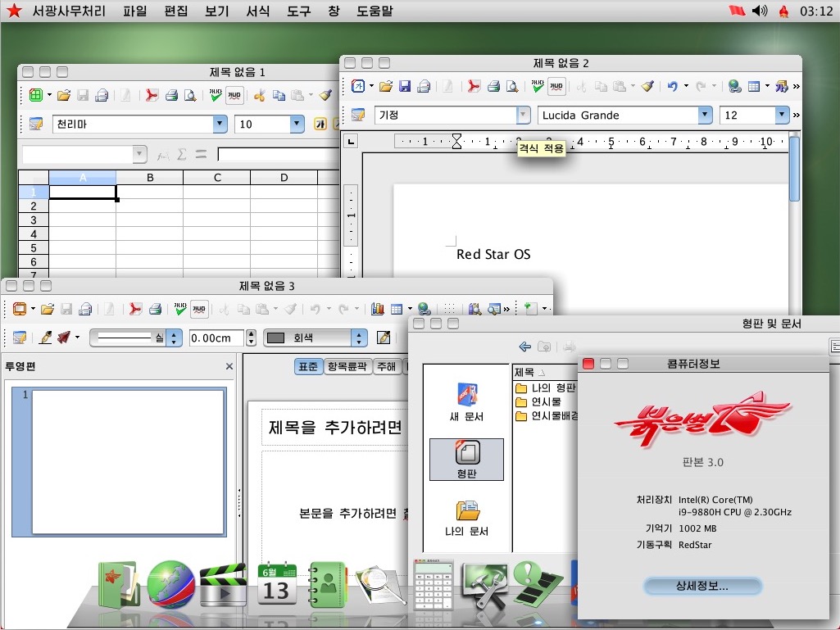Open 나의 문서 in the templates sidebar
The image size is (840, 630).
466,516
